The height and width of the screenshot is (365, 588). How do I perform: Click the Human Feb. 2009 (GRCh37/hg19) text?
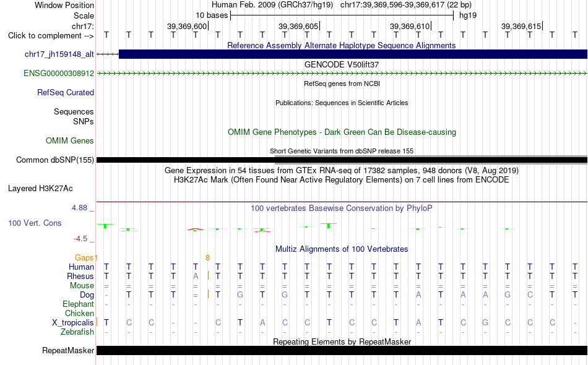pos(272,5)
